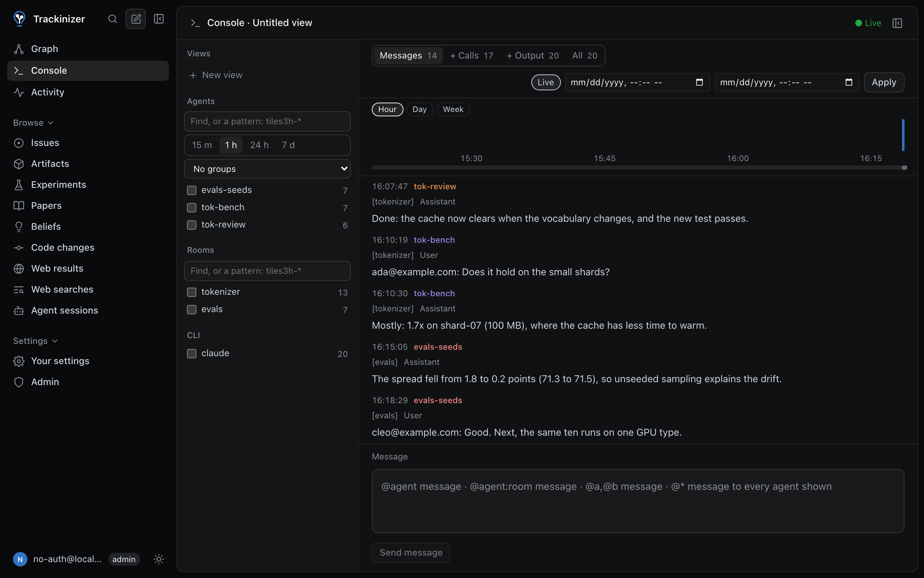
Task: Open Web searches section
Action: pyautogui.click(x=88, y=289)
